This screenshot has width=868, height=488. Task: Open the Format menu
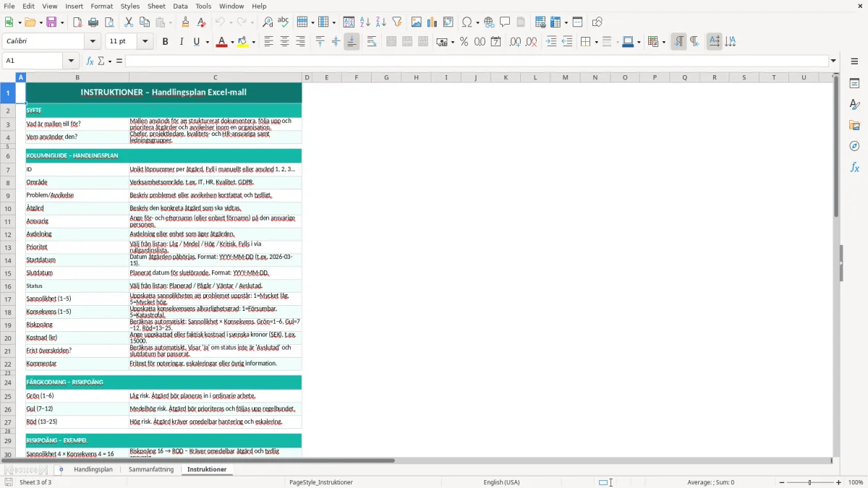[101, 6]
